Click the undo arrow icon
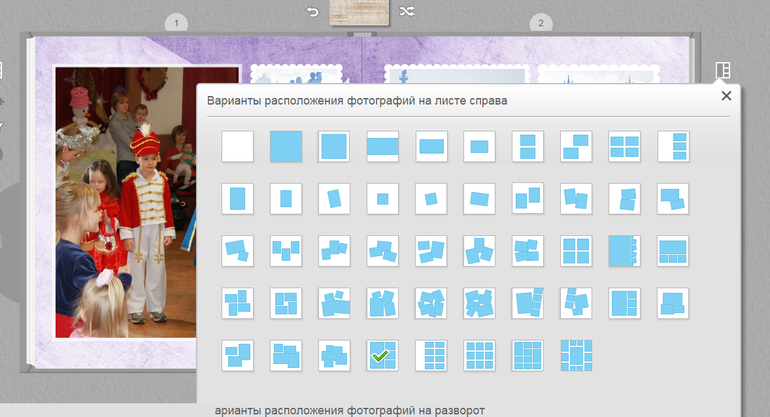 312,12
